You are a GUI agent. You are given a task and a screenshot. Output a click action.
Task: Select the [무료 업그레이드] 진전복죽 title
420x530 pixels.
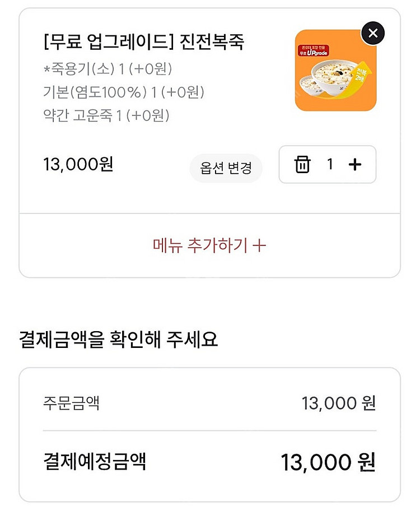144,42
